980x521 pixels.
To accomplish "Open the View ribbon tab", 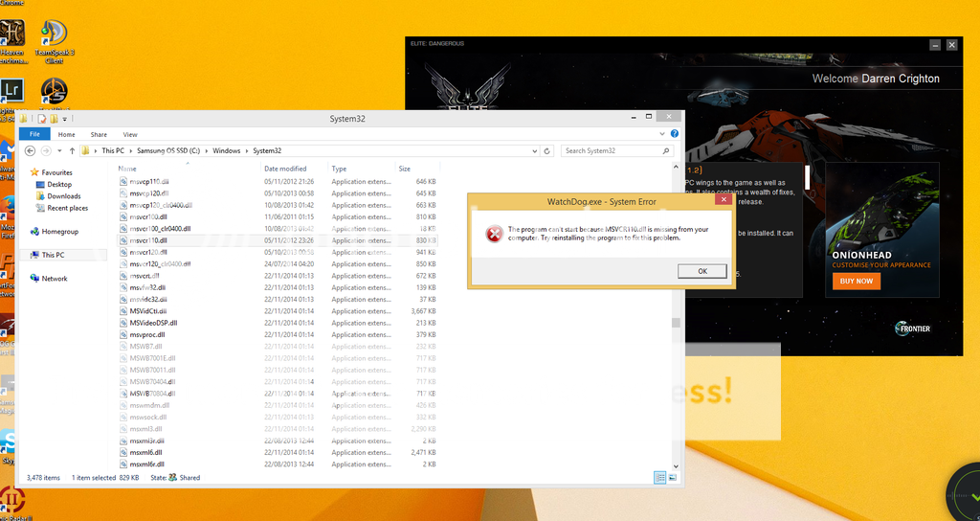I will coord(130,134).
